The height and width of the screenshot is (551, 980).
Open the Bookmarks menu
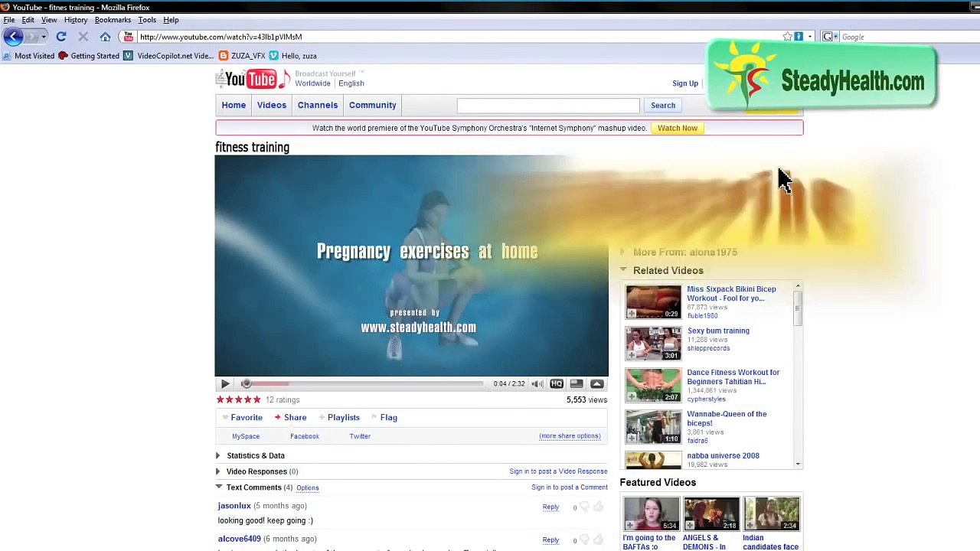(113, 20)
